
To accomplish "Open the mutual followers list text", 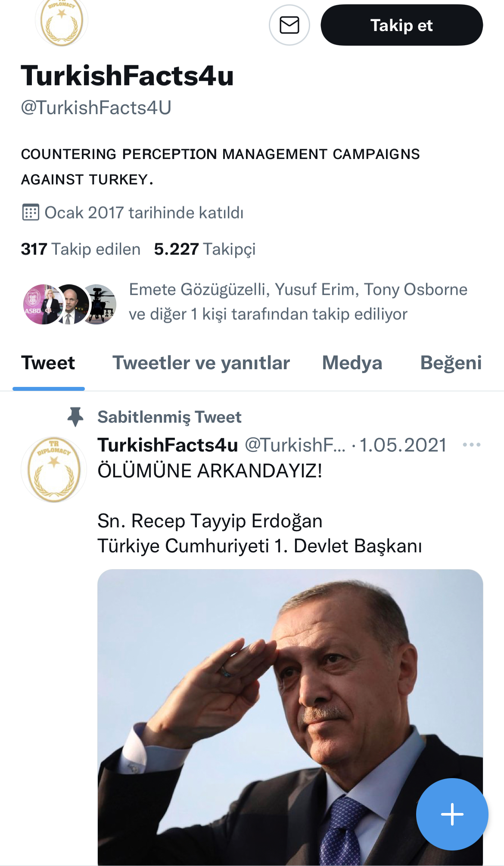I will click(x=298, y=302).
